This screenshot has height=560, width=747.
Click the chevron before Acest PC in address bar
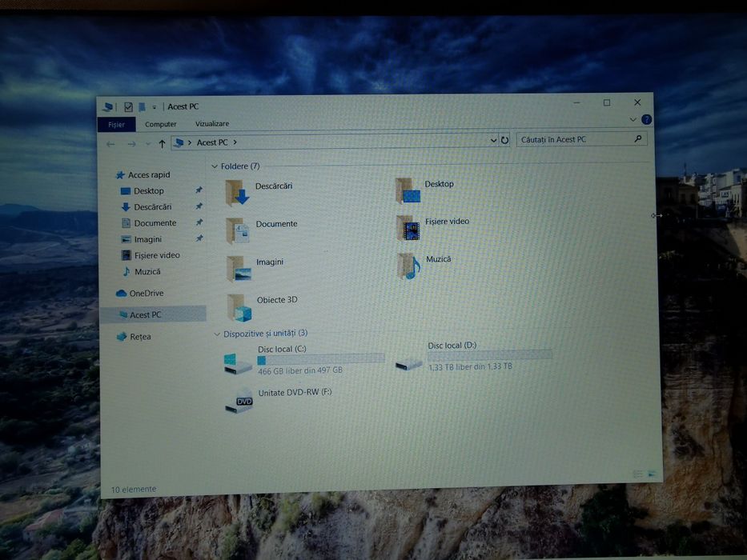(x=190, y=142)
